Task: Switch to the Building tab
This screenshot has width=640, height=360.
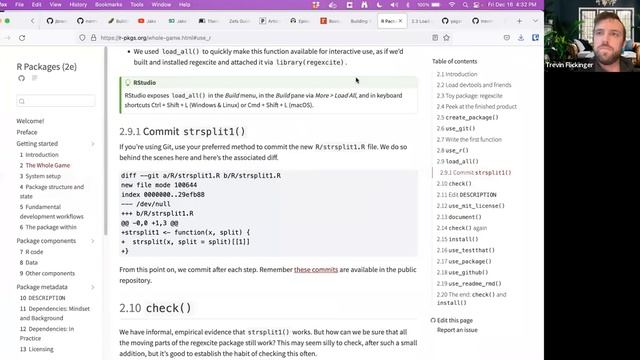Action: pos(359,21)
